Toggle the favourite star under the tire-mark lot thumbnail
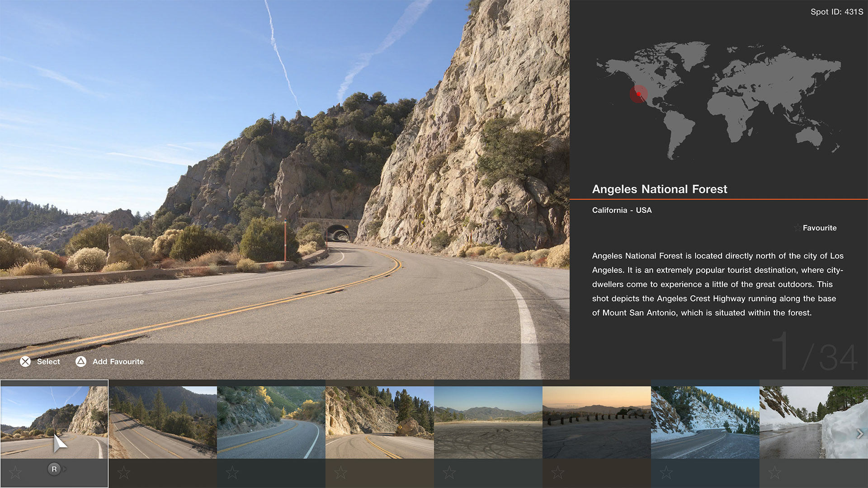Screen dimensions: 868x488 pyautogui.click(x=449, y=473)
